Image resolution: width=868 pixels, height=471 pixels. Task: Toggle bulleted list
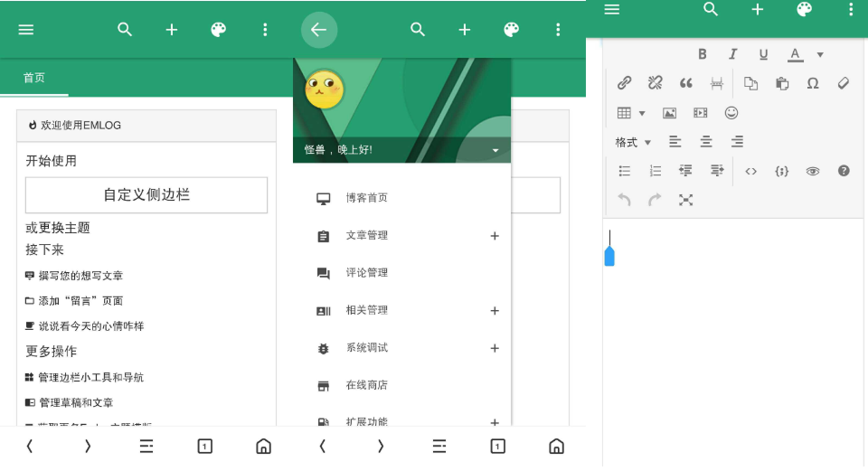[625, 171]
